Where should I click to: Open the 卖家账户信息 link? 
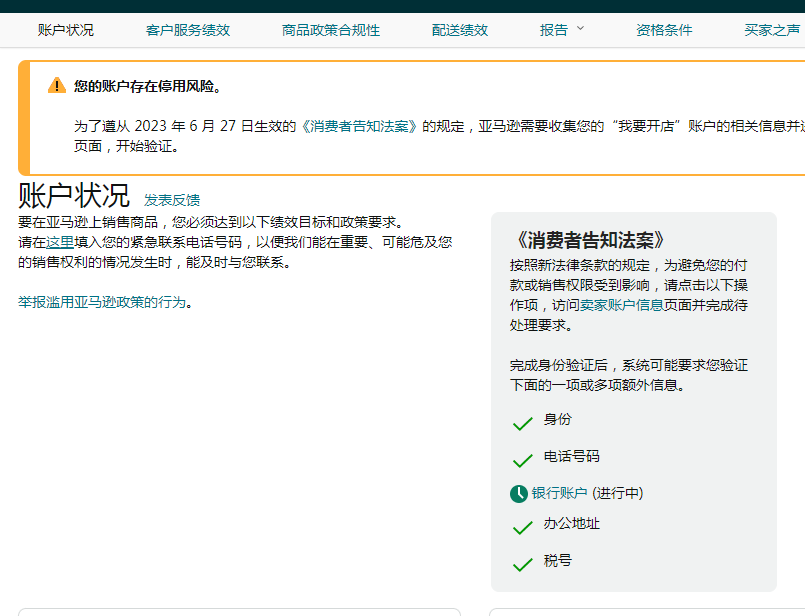(x=622, y=305)
